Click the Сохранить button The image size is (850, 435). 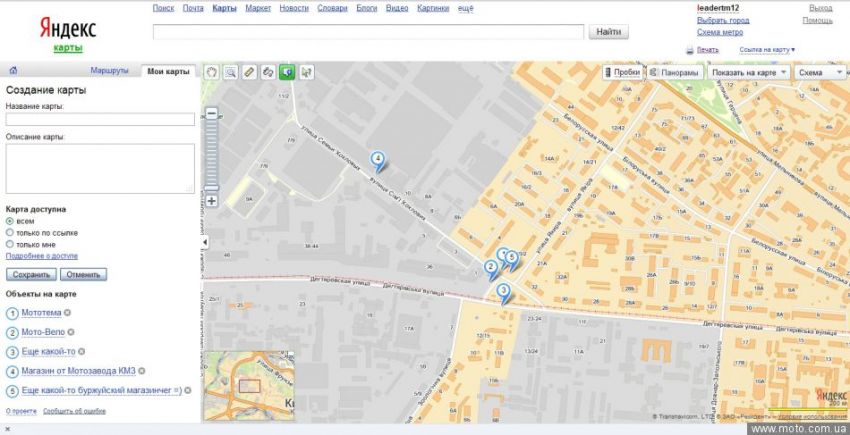tap(31, 275)
